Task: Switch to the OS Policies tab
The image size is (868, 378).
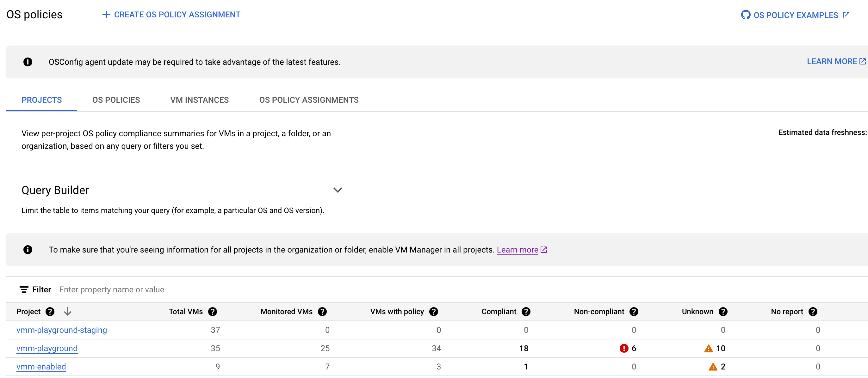Action: point(116,100)
